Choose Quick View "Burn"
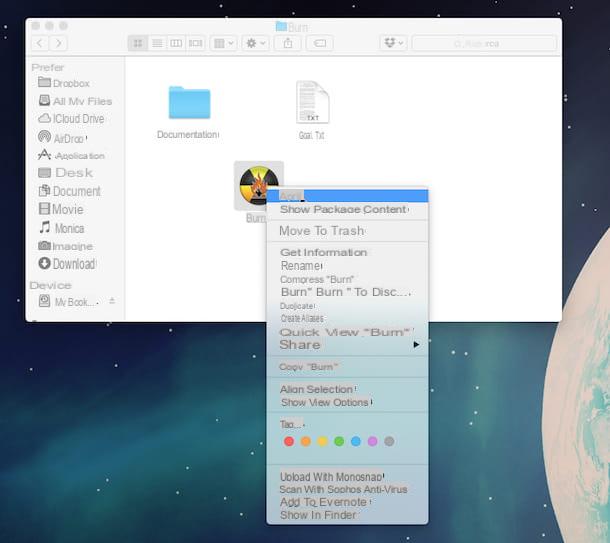This screenshot has height=543, width=610. pos(347,332)
